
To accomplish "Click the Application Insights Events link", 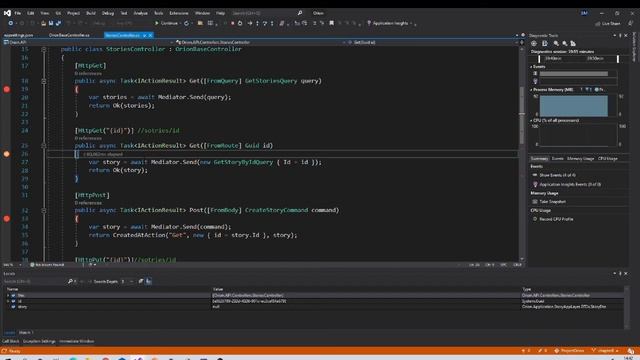I will [570, 184].
